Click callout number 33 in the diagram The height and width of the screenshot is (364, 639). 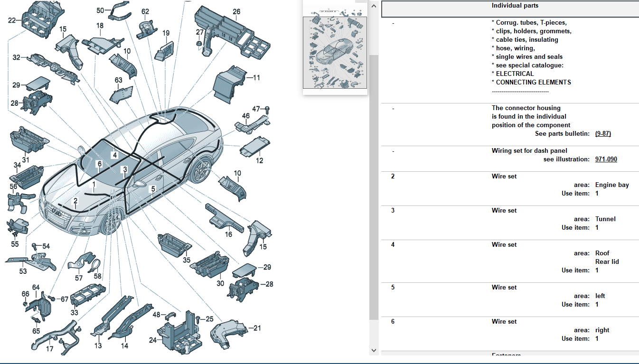75,313
